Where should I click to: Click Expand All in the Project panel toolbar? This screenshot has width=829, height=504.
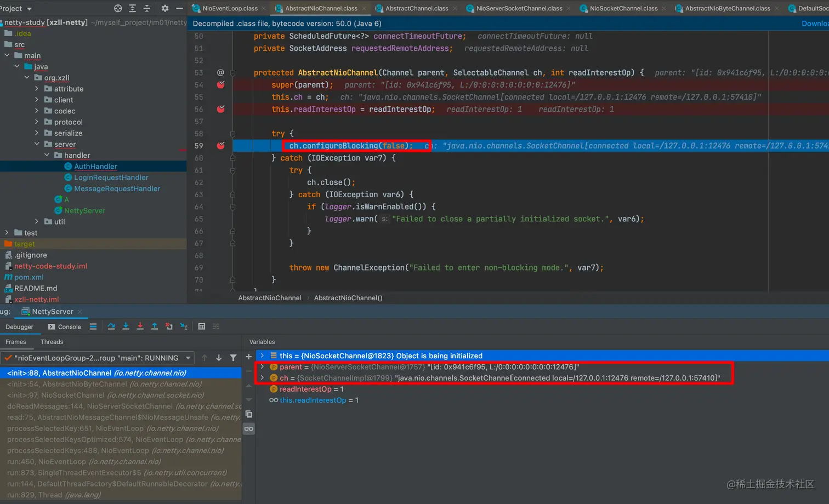tap(132, 8)
